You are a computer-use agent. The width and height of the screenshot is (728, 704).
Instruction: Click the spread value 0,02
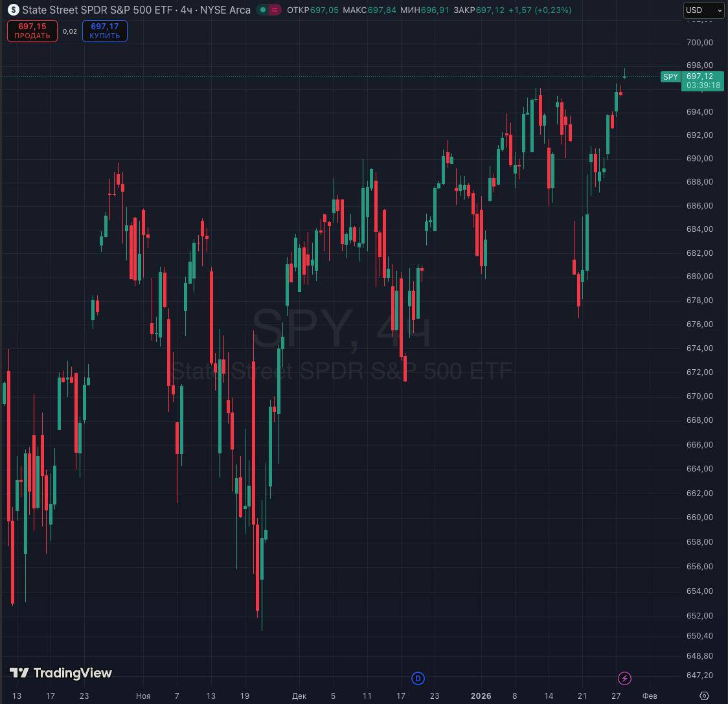coord(70,32)
